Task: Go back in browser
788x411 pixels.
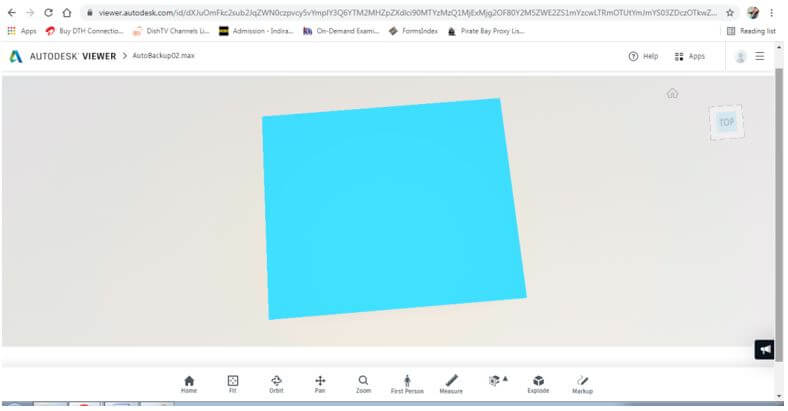Action: (12, 13)
